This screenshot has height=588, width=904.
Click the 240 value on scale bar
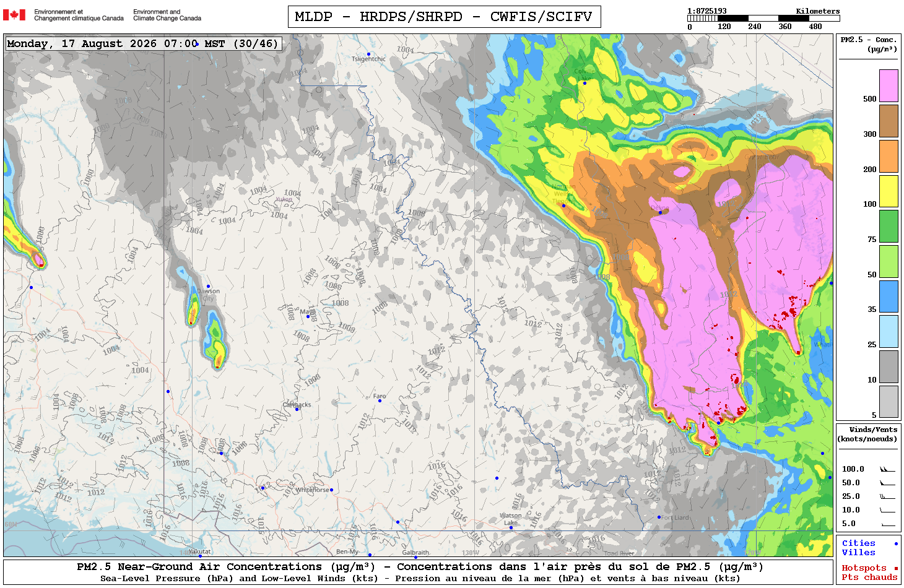755,27
